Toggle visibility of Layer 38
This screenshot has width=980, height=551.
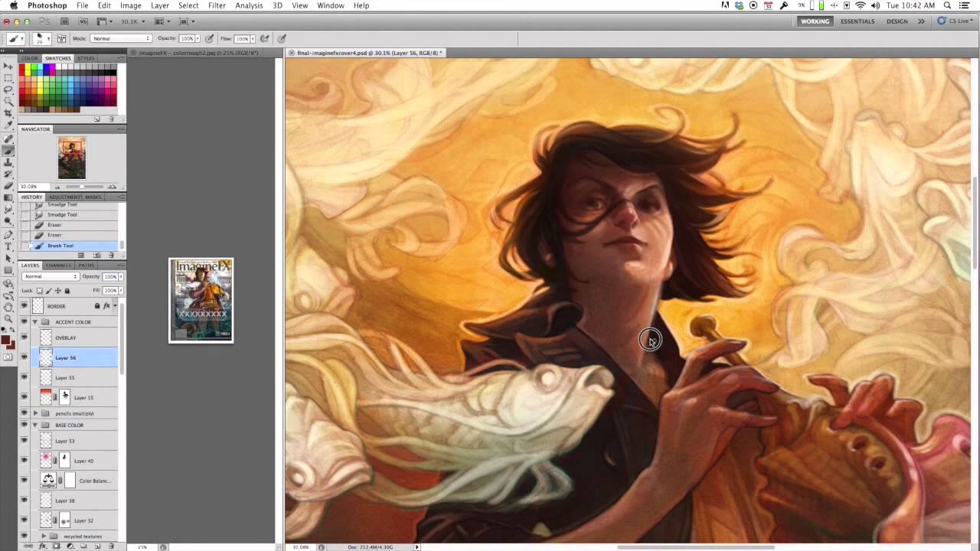pos(24,500)
